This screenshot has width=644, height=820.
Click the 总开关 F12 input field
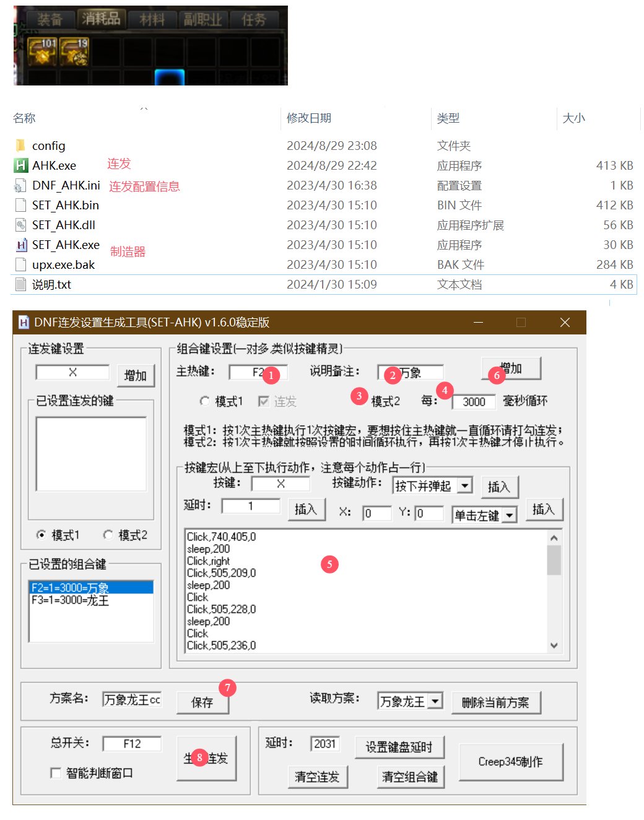(x=132, y=743)
